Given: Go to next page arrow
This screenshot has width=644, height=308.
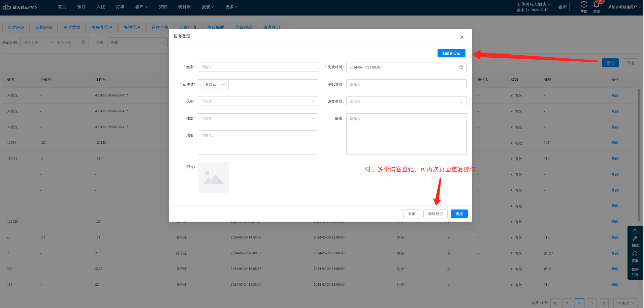Looking at the screenshot, I should 604,303.
